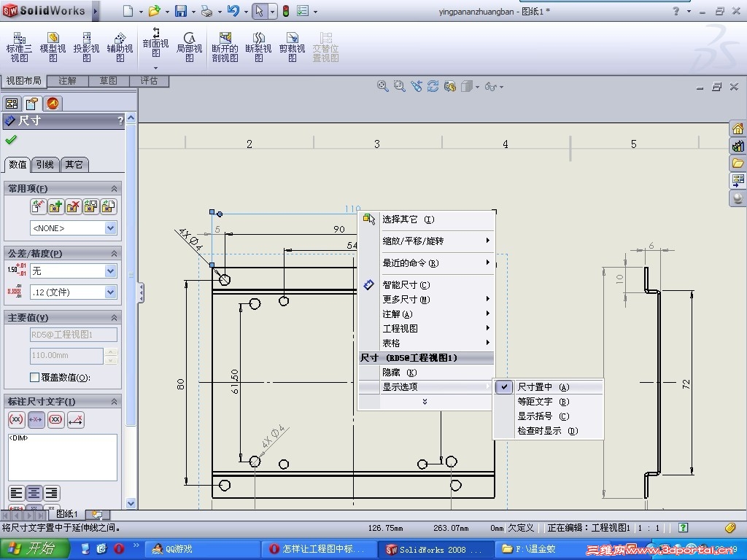747x560 pixels.
Task: Select 显示括号 (Show Parentheses) option
Action: (549, 416)
